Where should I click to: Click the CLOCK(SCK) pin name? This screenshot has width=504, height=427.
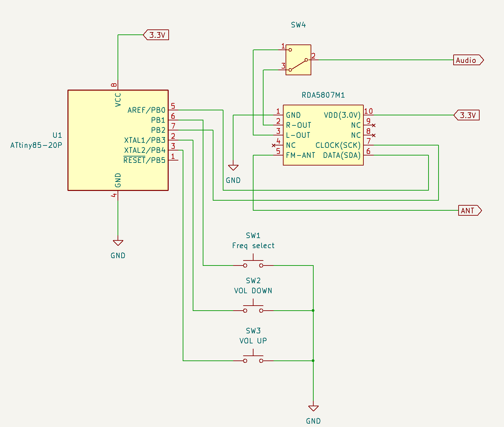coord(338,145)
